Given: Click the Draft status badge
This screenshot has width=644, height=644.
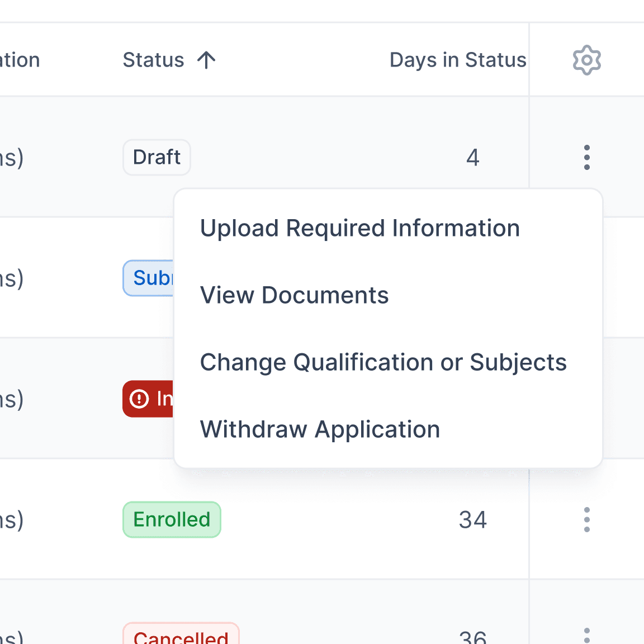Looking at the screenshot, I should click(x=157, y=157).
